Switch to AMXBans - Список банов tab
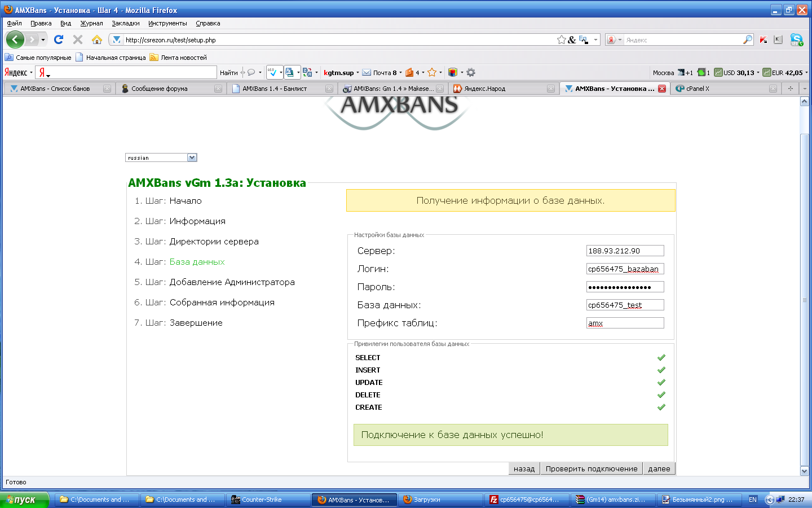Image resolution: width=812 pixels, height=508 pixels. click(60, 89)
